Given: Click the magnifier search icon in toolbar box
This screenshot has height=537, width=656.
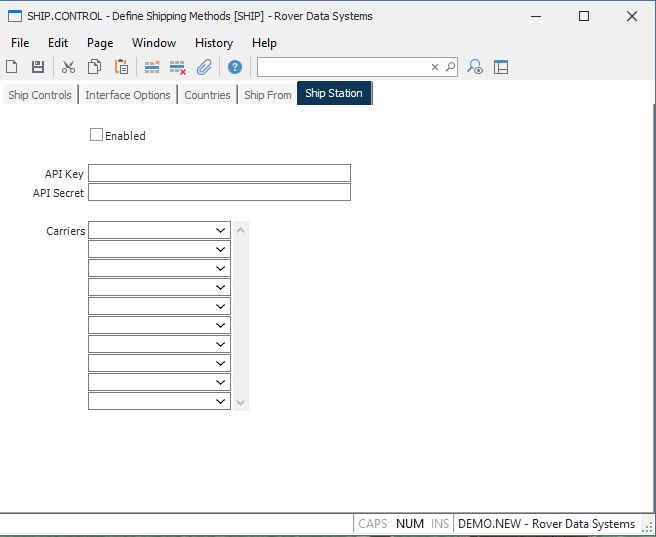Looking at the screenshot, I should click(450, 67).
